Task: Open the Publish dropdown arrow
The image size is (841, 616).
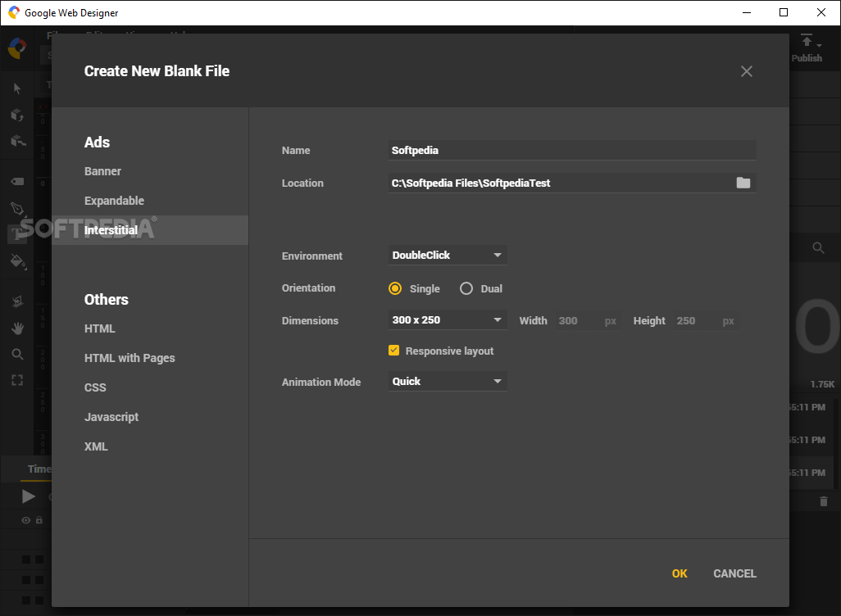Action: [819, 46]
